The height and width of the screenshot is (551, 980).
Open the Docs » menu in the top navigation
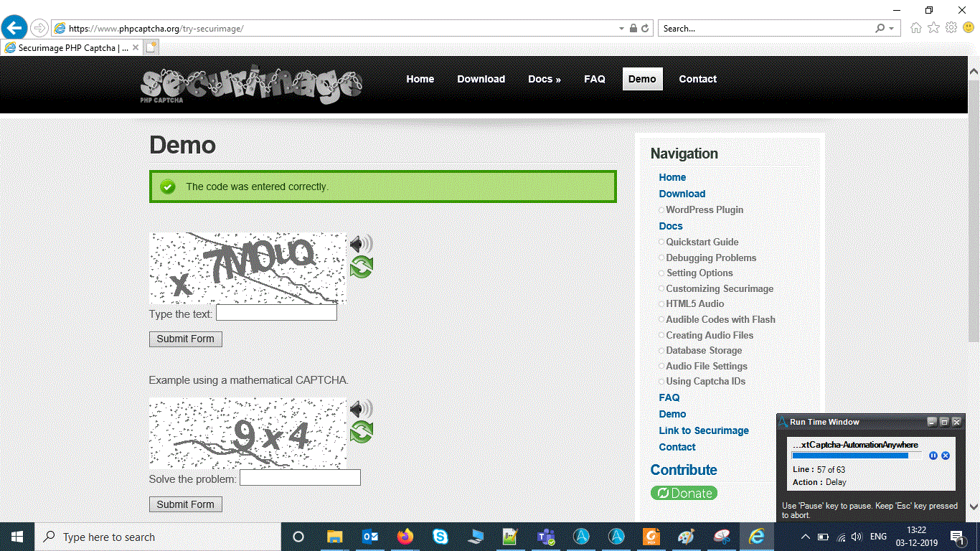[545, 79]
